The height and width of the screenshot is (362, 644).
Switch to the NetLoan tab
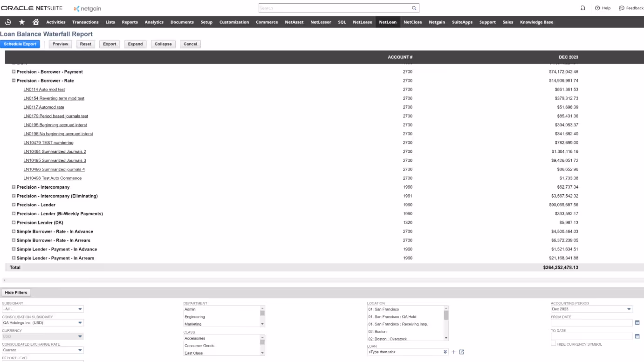388,21
